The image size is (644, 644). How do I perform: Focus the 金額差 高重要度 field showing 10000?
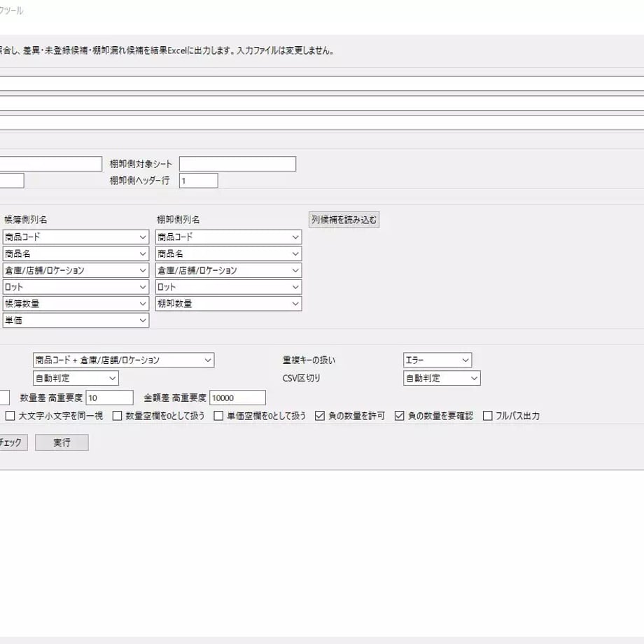pyautogui.click(x=237, y=398)
